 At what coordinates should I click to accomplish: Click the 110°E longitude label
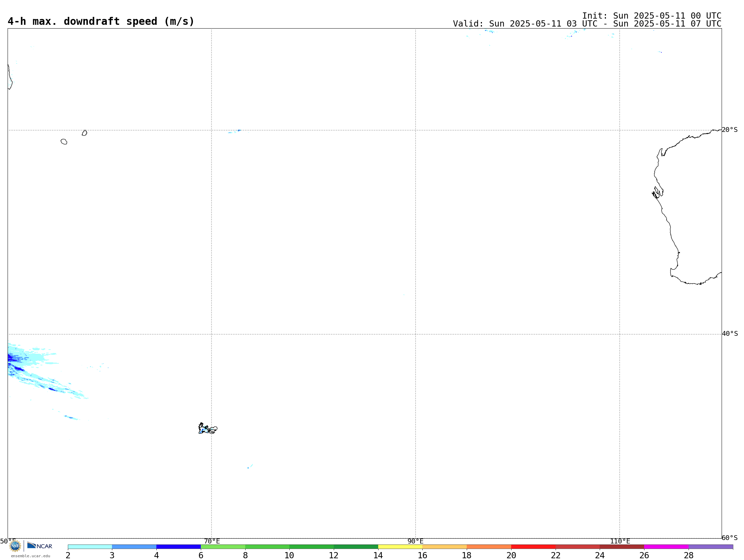pos(620,541)
